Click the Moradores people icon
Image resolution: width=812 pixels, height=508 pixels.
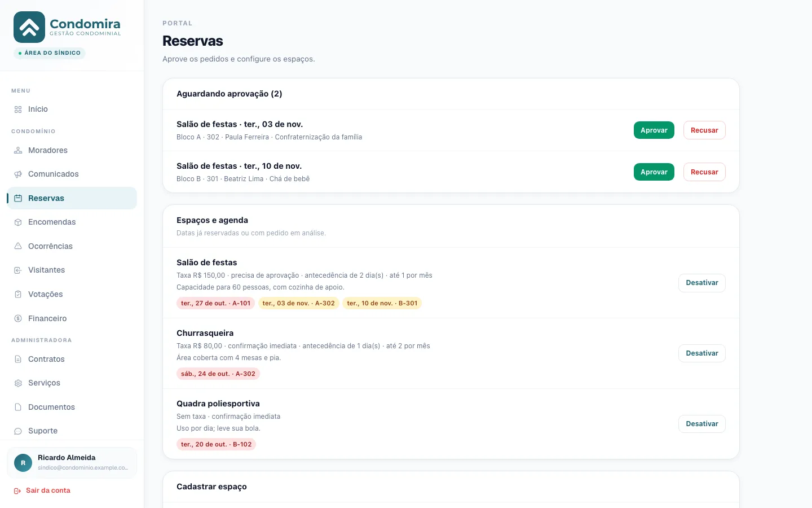(x=18, y=151)
